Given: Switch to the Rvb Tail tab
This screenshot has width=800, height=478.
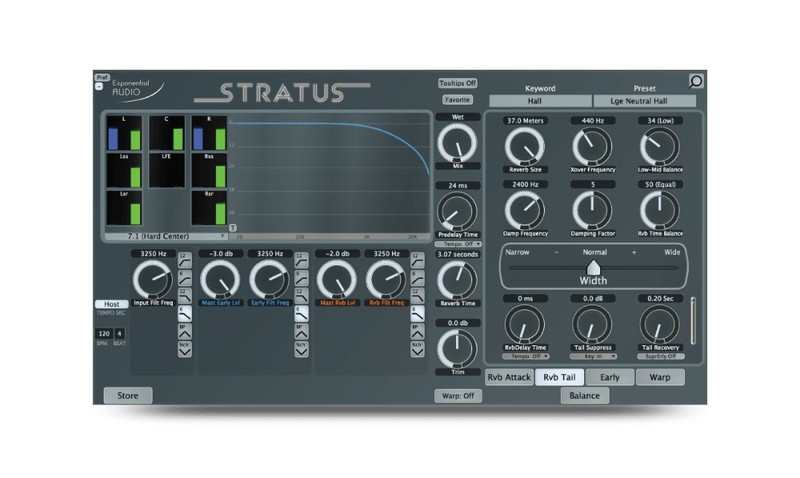Looking at the screenshot, I should pos(559,377).
